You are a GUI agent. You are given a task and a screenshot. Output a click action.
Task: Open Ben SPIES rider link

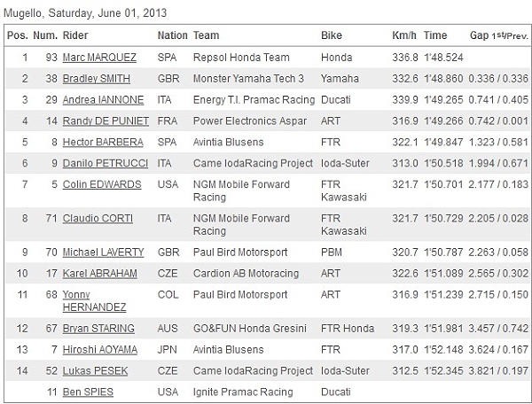pyautogui.click(x=88, y=392)
